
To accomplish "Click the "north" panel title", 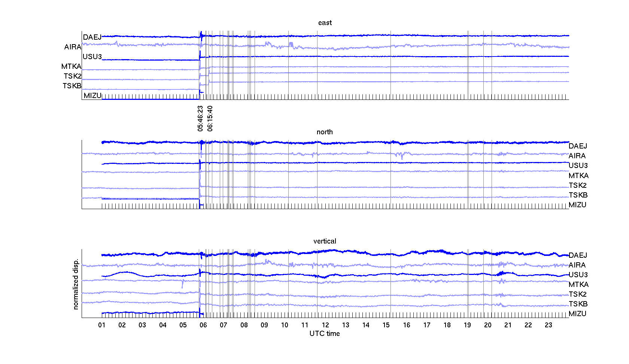I will tap(325, 132).
